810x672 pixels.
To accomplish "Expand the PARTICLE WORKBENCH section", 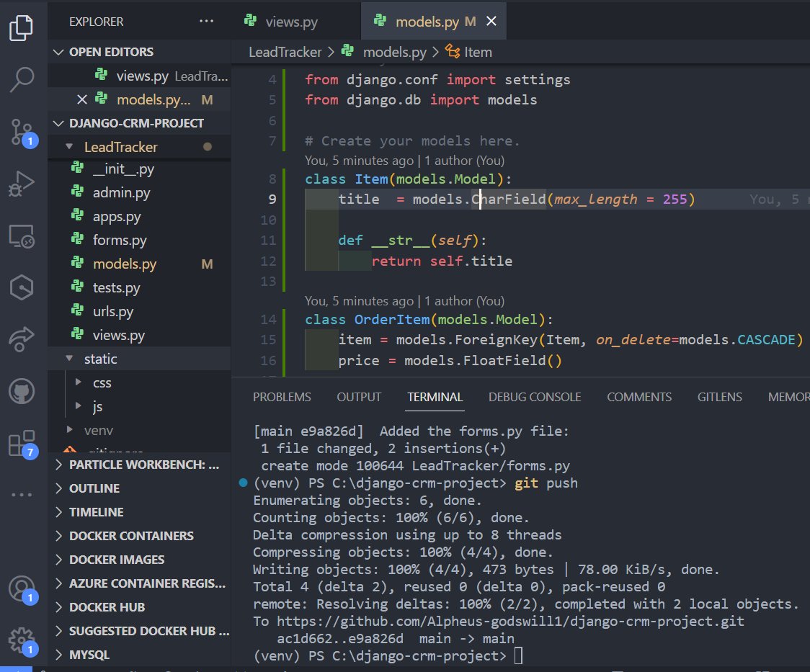I will (140, 465).
